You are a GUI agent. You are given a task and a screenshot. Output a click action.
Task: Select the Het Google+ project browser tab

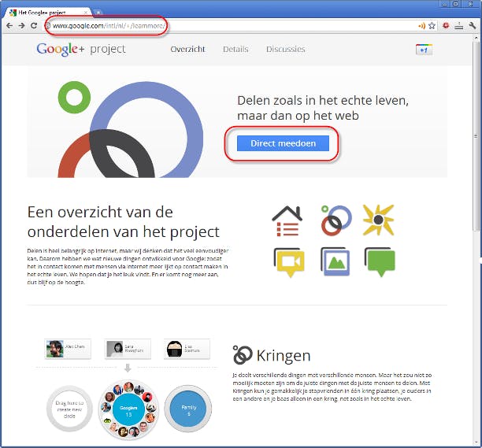pos(49,13)
